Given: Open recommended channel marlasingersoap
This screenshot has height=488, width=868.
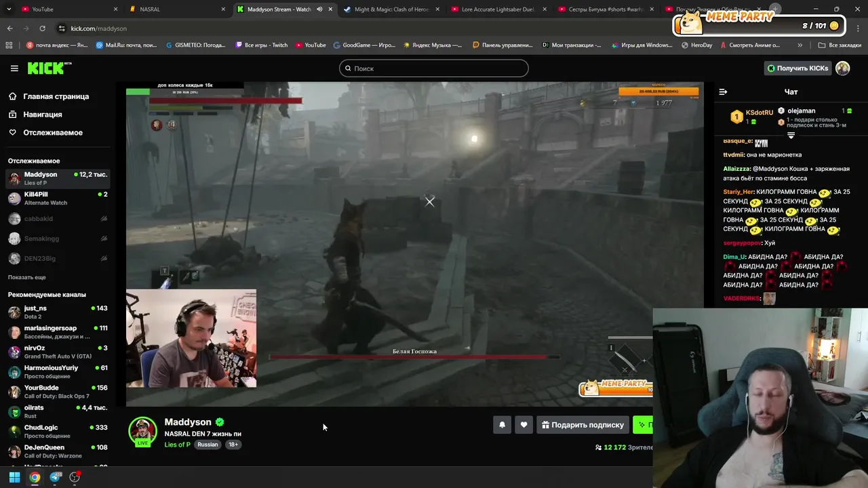Looking at the screenshot, I should [58, 332].
